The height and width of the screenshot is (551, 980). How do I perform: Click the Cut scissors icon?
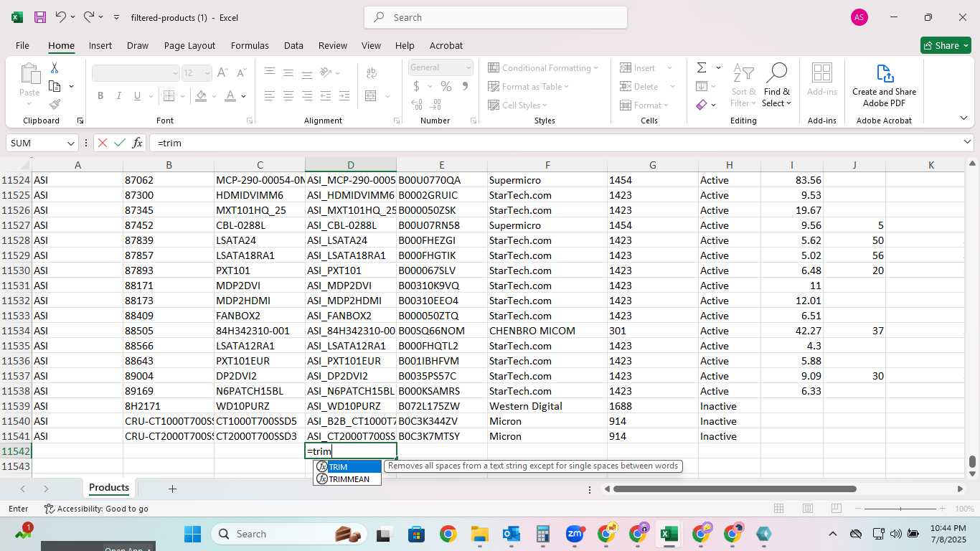[55, 68]
